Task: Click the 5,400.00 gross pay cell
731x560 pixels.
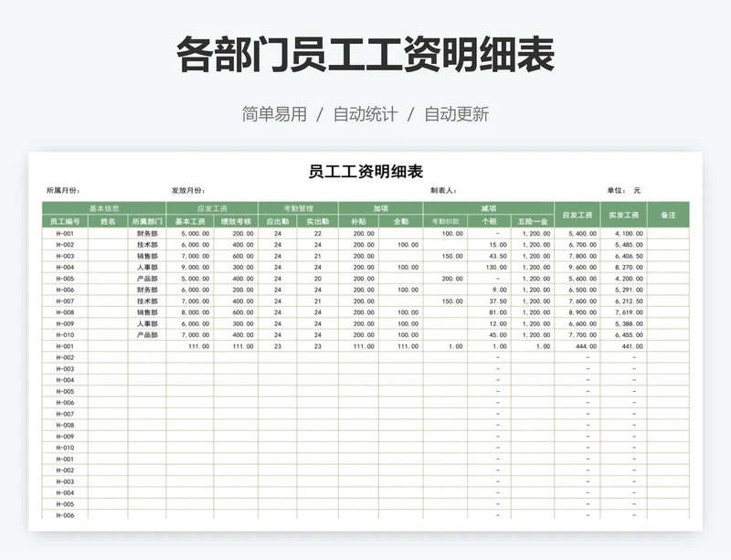Action: pos(577,234)
